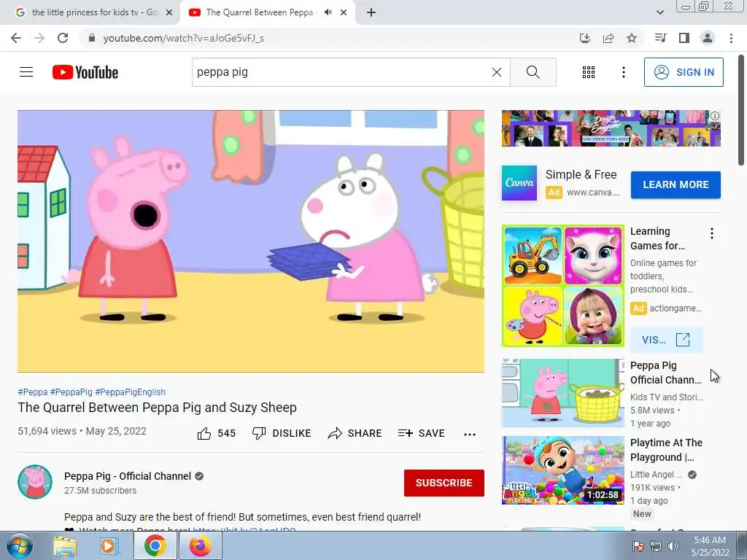The image size is (747, 560).
Task: Open Peppa Pig Official Channel video thumbnail
Action: pyautogui.click(x=562, y=393)
